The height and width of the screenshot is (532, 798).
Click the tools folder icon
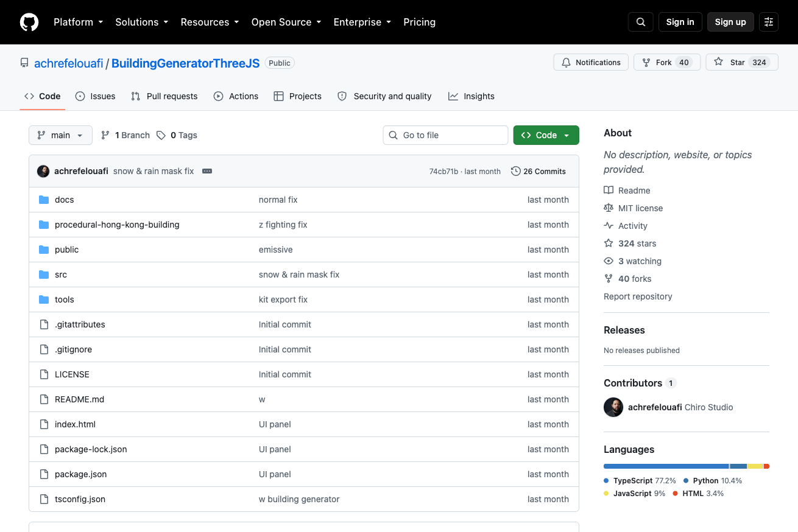pos(44,299)
